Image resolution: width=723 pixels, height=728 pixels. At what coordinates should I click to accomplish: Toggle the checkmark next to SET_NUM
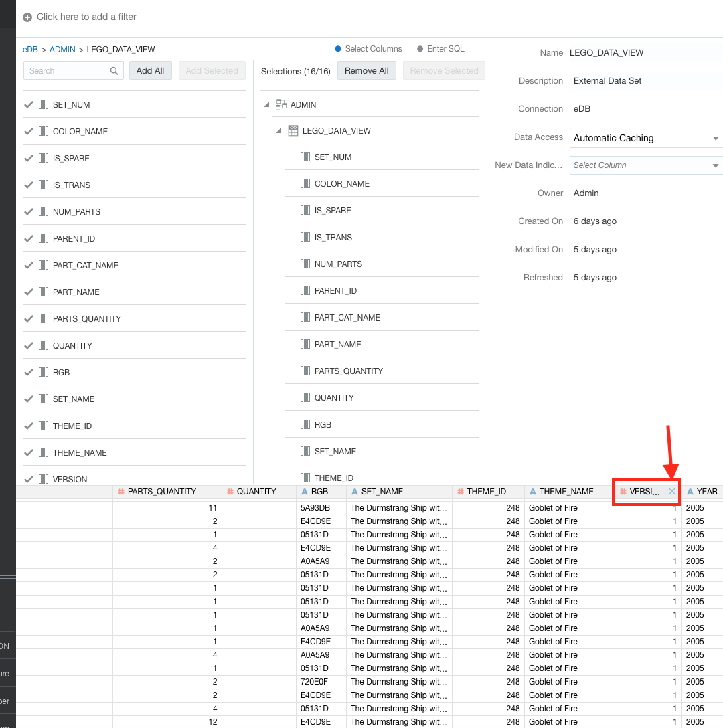[x=29, y=104]
